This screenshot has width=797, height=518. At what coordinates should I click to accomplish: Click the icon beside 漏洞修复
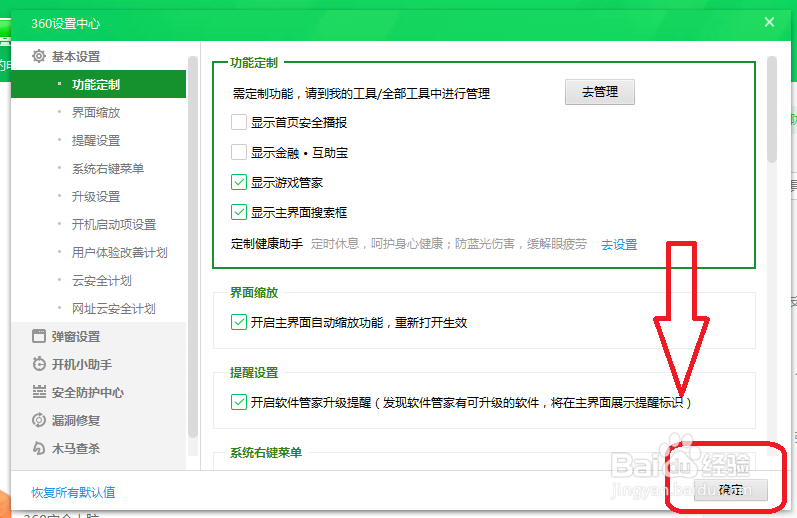pos(39,420)
